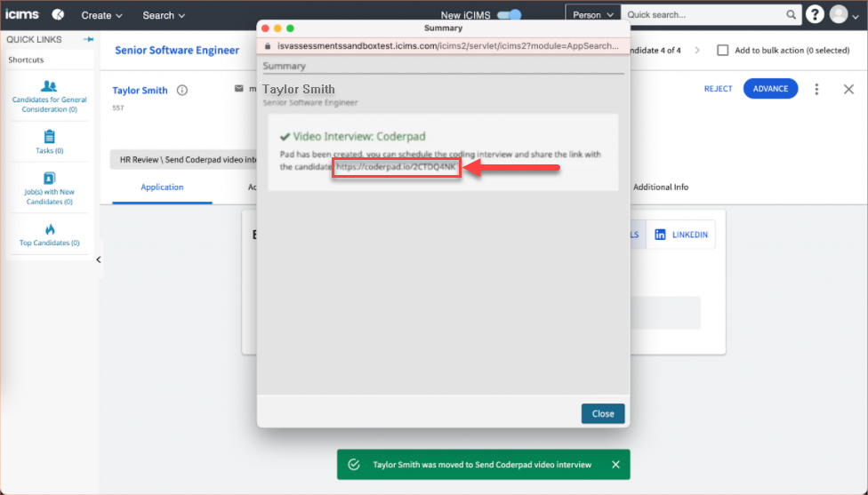This screenshot has width=868, height=495.
Task: Open the user avatar menu
Action: click(844, 14)
